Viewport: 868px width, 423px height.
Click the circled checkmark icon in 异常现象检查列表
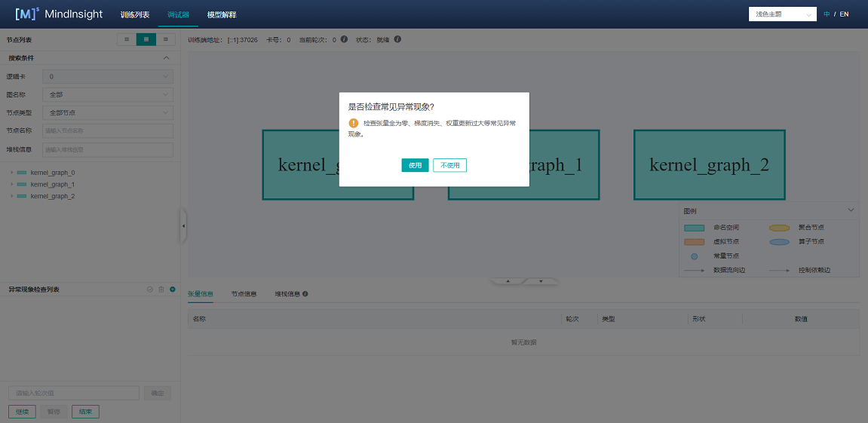(x=150, y=290)
